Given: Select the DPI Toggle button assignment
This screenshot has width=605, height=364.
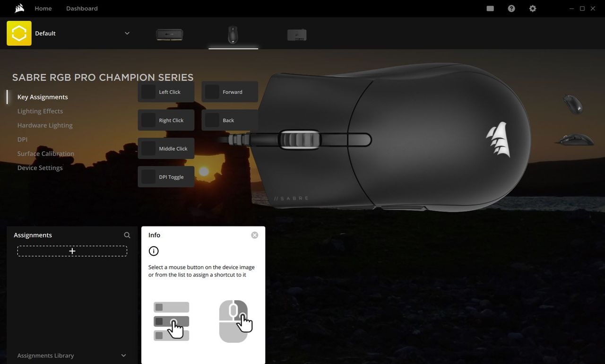Looking at the screenshot, I should pyautogui.click(x=166, y=177).
